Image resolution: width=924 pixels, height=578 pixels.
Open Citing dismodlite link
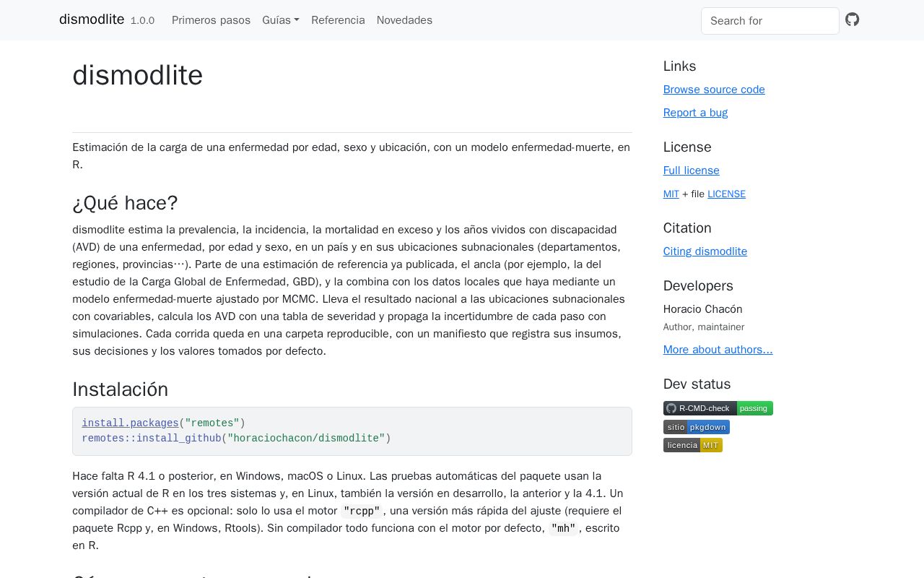705,251
